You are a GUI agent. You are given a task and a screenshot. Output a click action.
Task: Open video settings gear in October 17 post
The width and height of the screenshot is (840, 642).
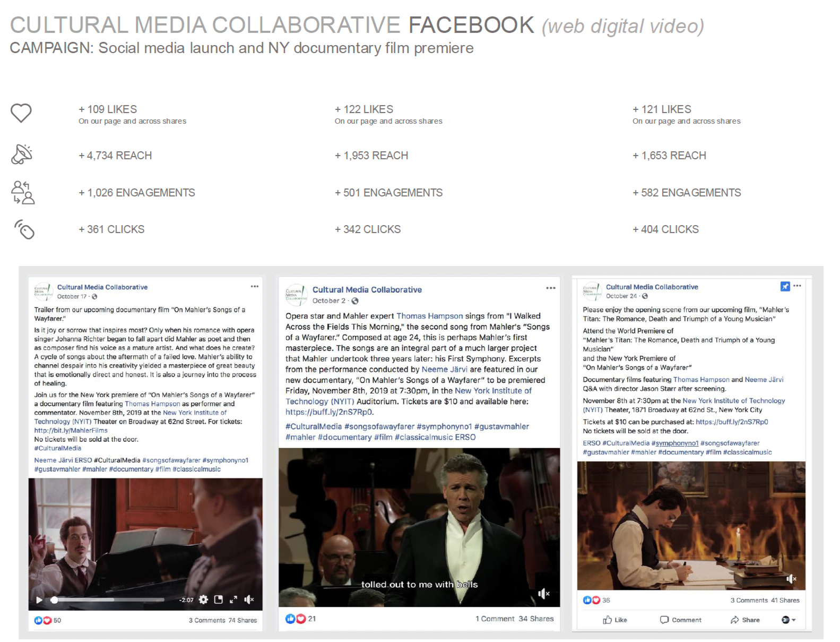(203, 600)
